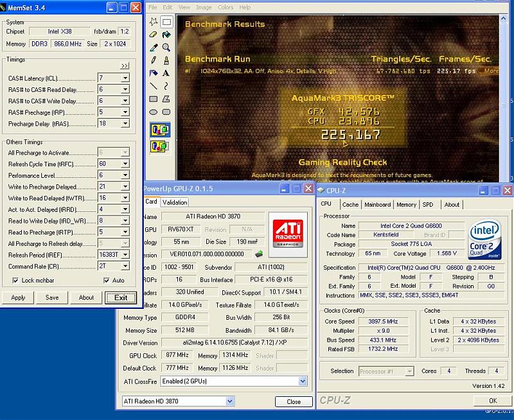Choose the Fill With Color bucket tool

tap(166, 35)
